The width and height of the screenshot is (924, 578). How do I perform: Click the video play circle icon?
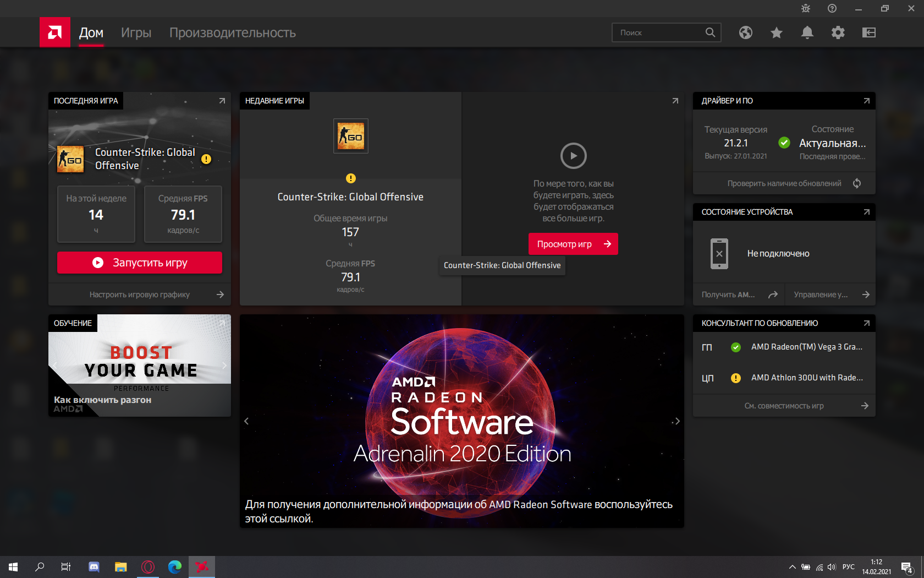coord(574,156)
